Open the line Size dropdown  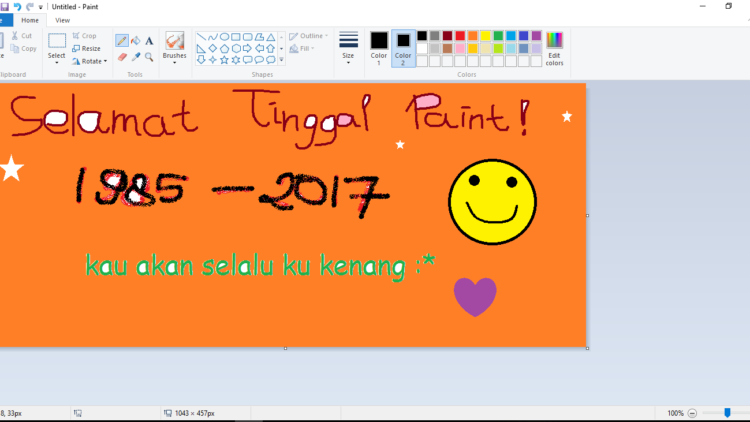[x=348, y=48]
